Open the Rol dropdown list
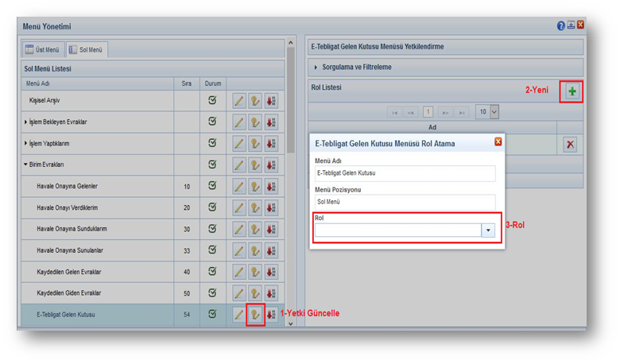Image resolution: width=620 pixels, height=364 pixels. 487,230
